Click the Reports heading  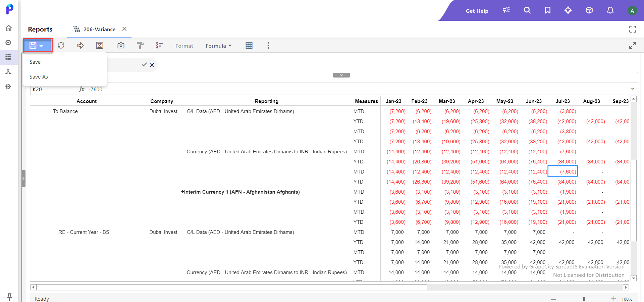coord(40,29)
